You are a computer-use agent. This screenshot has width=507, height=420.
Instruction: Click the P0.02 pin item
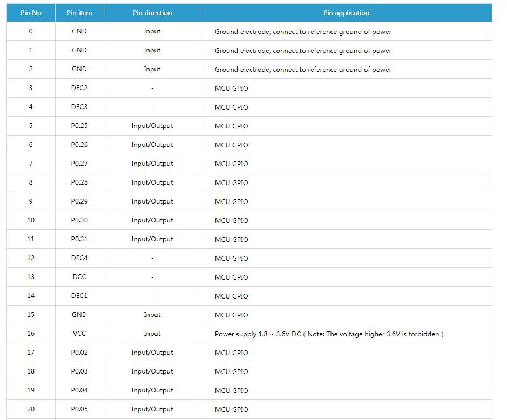pyautogui.click(x=79, y=353)
